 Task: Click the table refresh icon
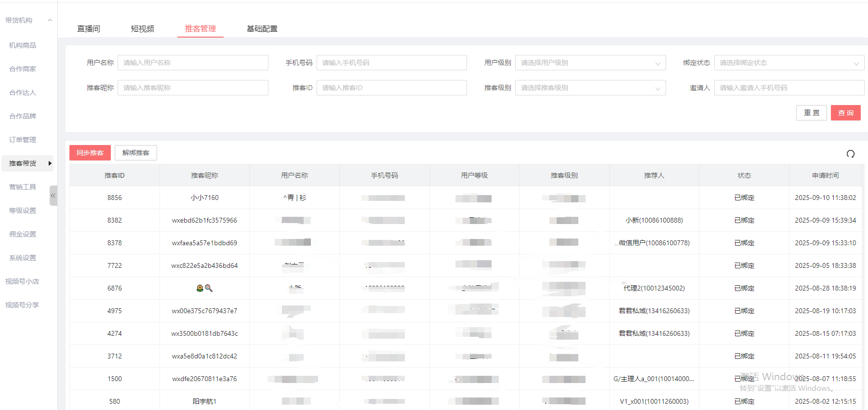850,154
